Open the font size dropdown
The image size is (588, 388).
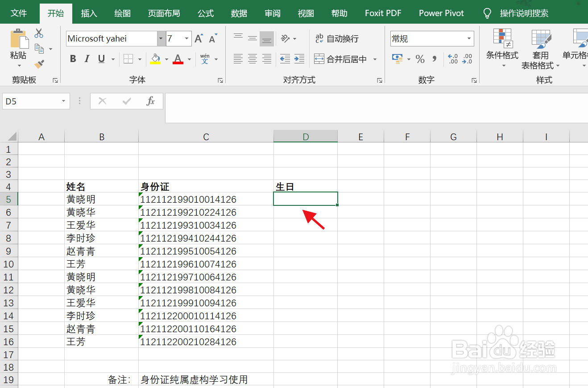187,38
